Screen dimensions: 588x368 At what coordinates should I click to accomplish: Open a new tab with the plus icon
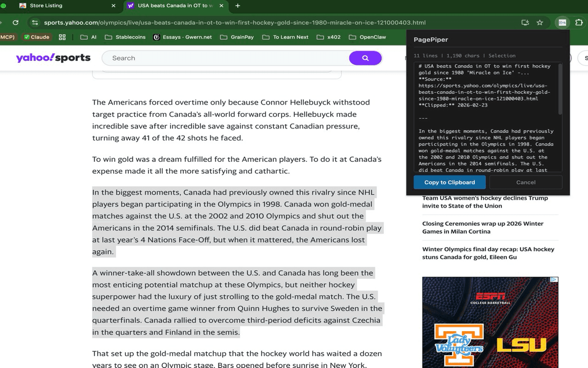click(237, 6)
